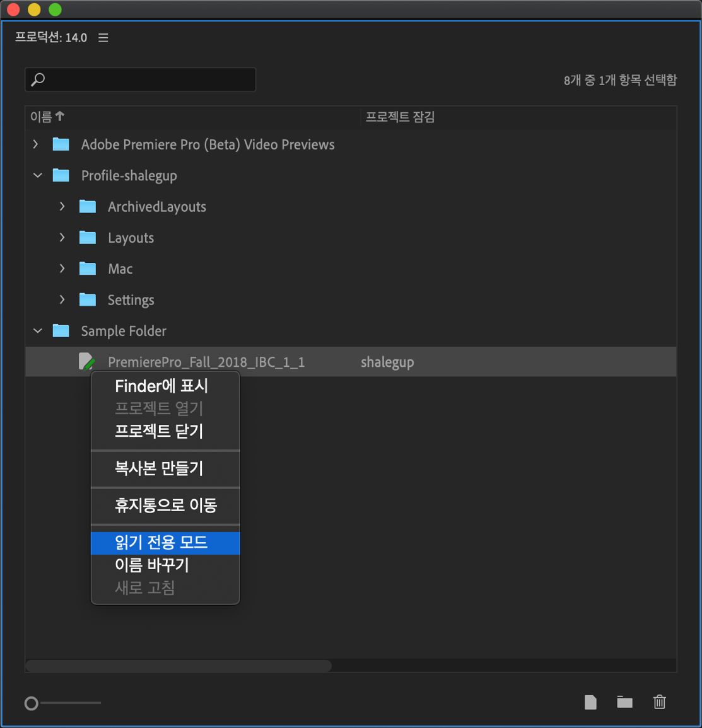Click the Settings folder icon
The width and height of the screenshot is (702, 728).
click(88, 299)
